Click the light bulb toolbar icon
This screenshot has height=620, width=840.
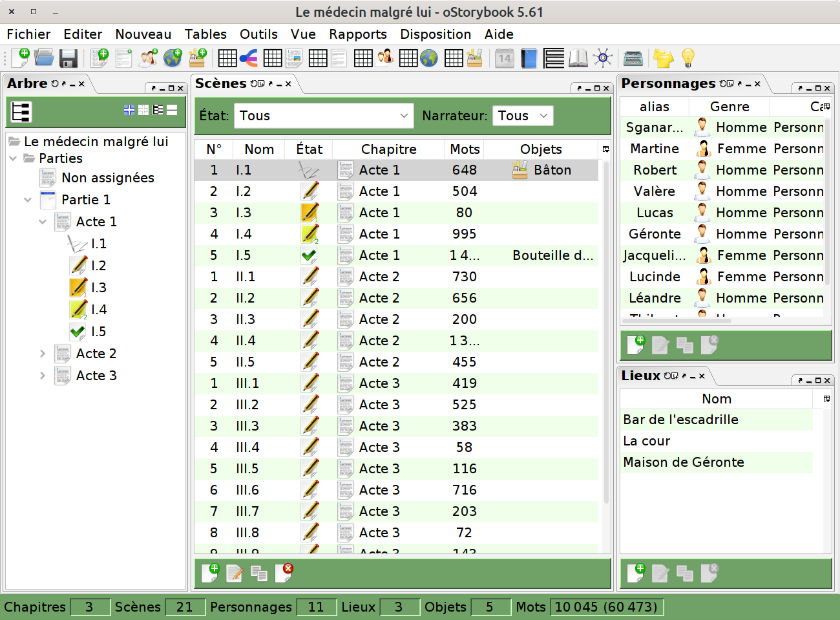pyautogui.click(x=688, y=58)
